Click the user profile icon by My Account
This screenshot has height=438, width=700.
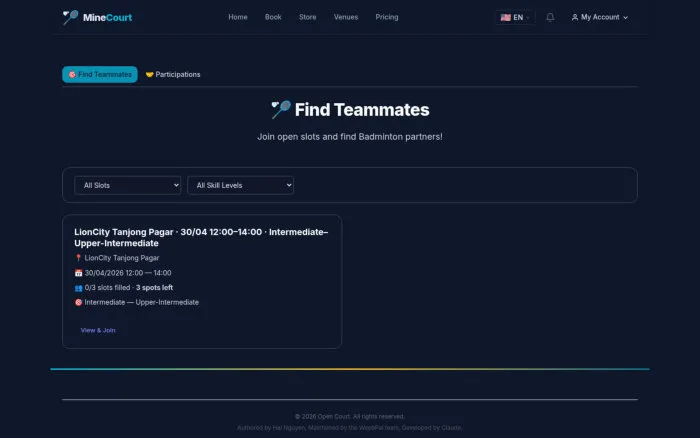pyautogui.click(x=575, y=17)
